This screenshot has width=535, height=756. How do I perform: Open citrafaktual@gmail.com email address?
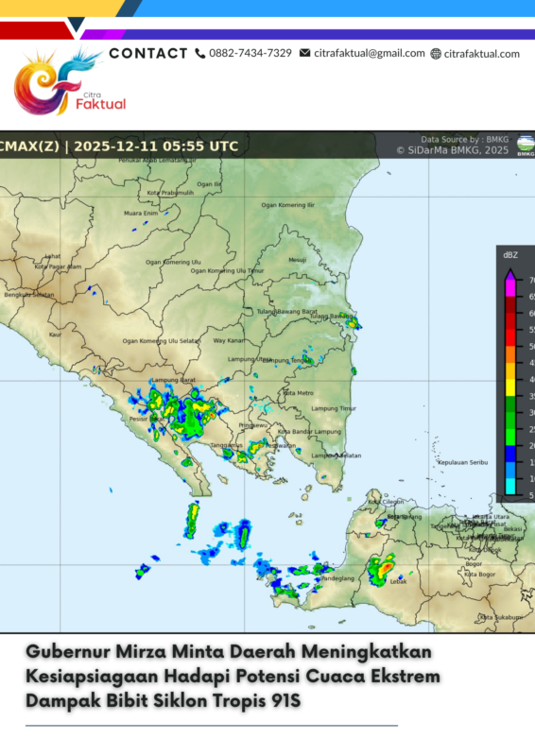pos(370,53)
